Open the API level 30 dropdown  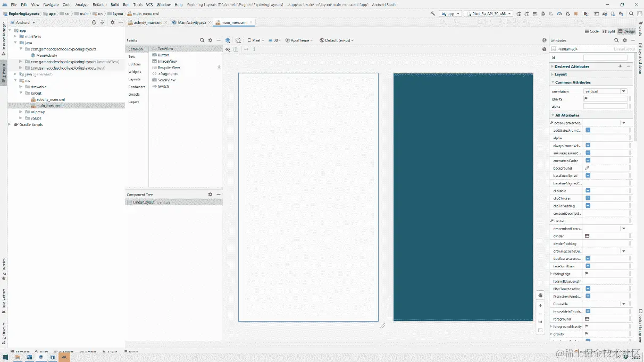[x=275, y=40]
